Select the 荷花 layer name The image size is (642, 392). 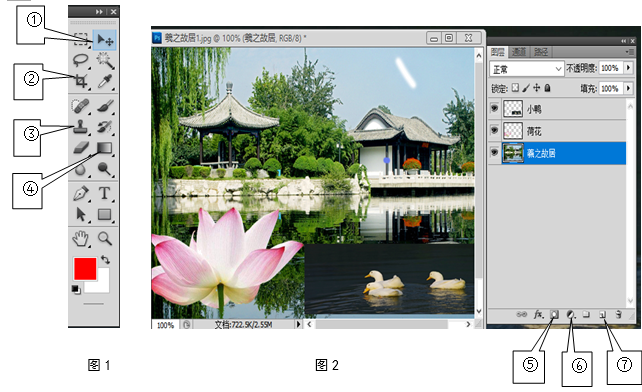(534, 131)
